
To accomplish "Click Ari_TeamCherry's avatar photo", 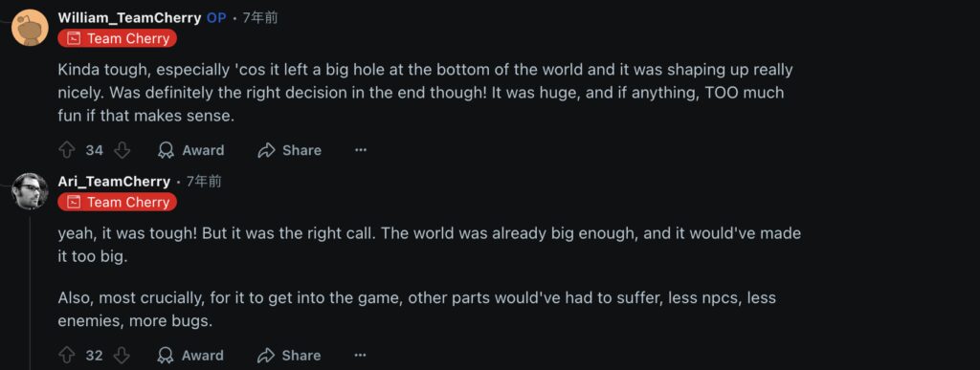I will pyautogui.click(x=30, y=191).
